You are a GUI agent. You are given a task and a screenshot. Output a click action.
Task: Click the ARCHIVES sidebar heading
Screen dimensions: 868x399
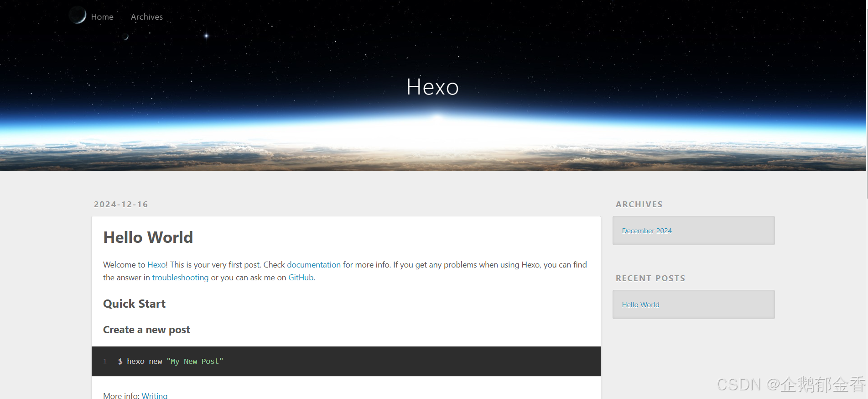639,205
